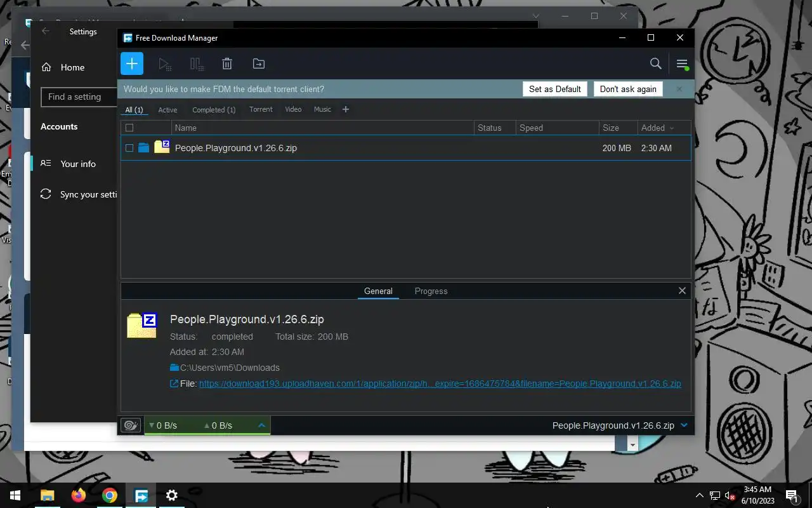Viewport: 812px width, 508px height.
Task: Open the Windows Start menu
Action: pyautogui.click(x=15, y=495)
